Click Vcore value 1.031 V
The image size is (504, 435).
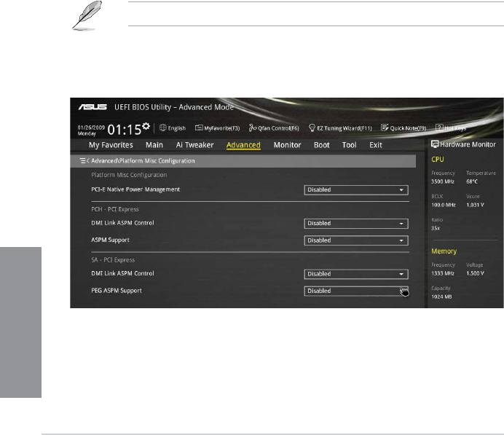(x=475, y=205)
